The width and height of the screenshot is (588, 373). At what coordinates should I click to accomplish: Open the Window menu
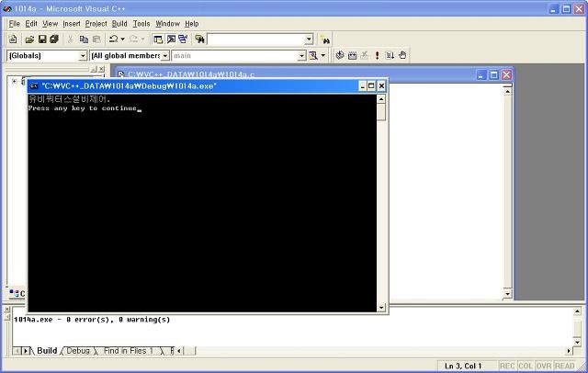[167, 24]
